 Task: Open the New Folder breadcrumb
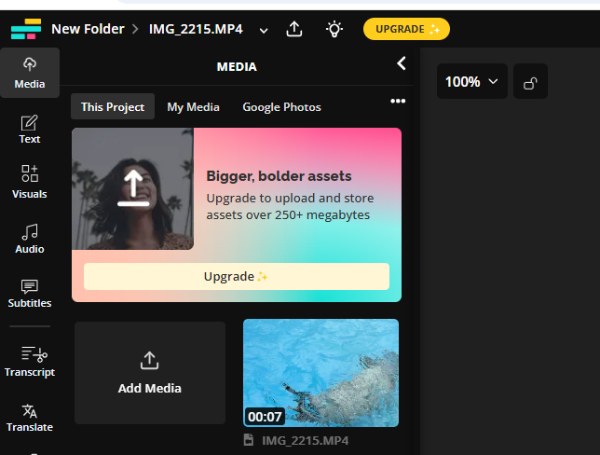click(x=88, y=29)
